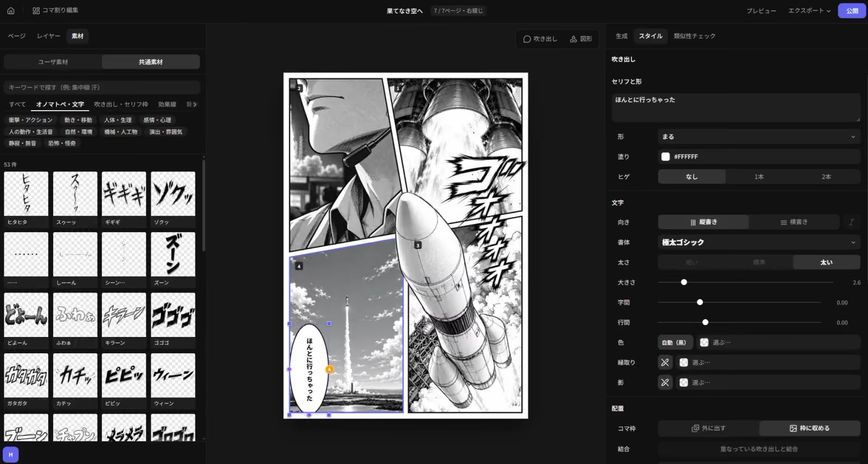The width and height of the screenshot is (868, 464).
Task: Choose 外に出す for コマ枠 placement
Action: [709, 428]
